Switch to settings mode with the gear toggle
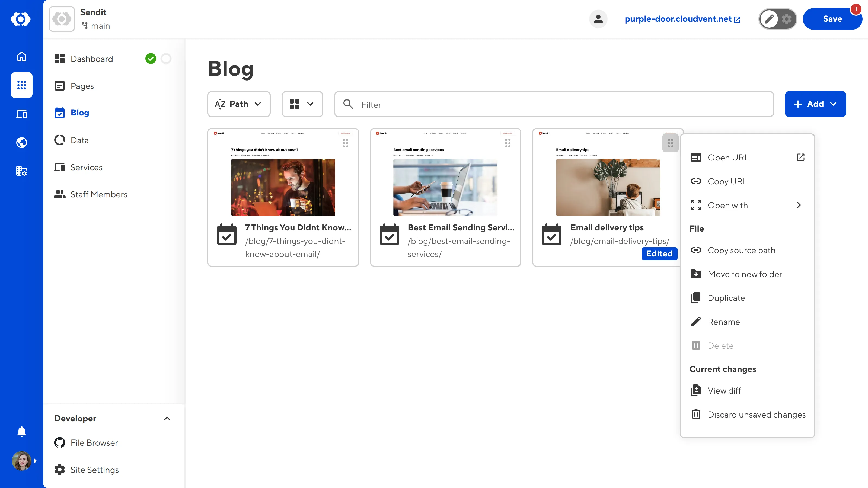 [x=786, y=19]
